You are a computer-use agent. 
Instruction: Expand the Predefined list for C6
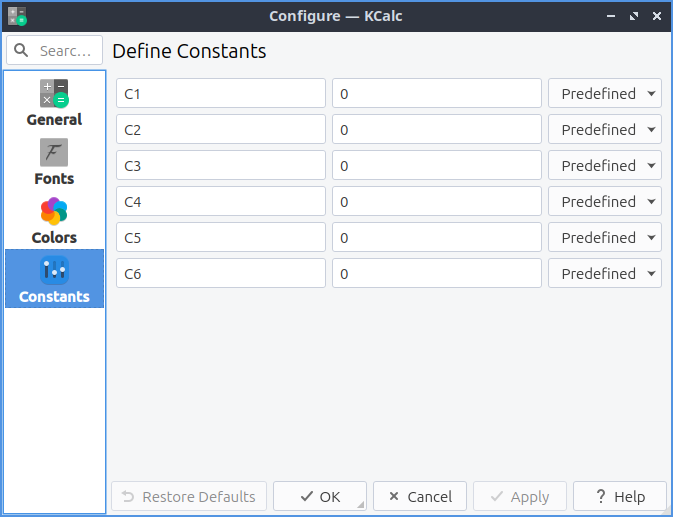point(604,273)
